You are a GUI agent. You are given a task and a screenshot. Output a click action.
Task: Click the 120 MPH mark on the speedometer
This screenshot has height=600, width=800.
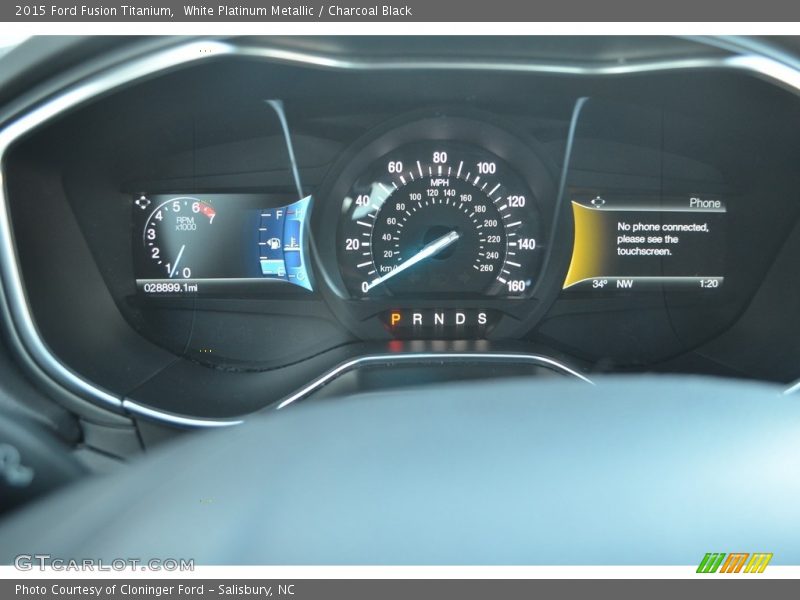(516, 202)
